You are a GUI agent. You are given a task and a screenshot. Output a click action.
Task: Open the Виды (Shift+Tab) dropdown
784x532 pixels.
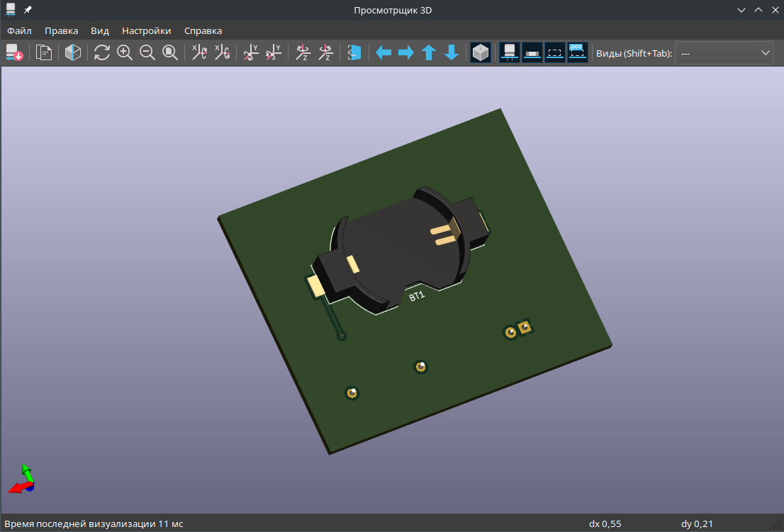click(723, 53)
